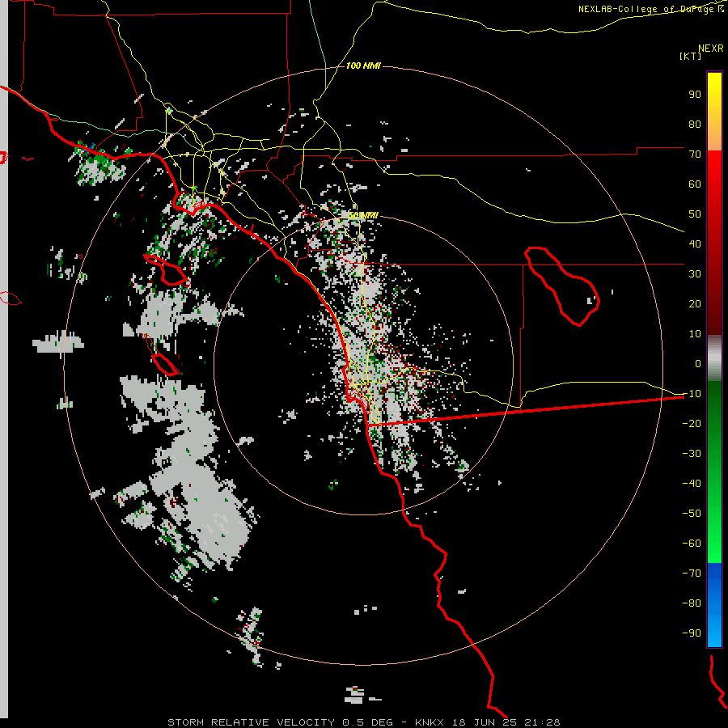Click the blue bottom segment of the color bar
Viewport: 728px width, 728px height.
tap(714, 605)
